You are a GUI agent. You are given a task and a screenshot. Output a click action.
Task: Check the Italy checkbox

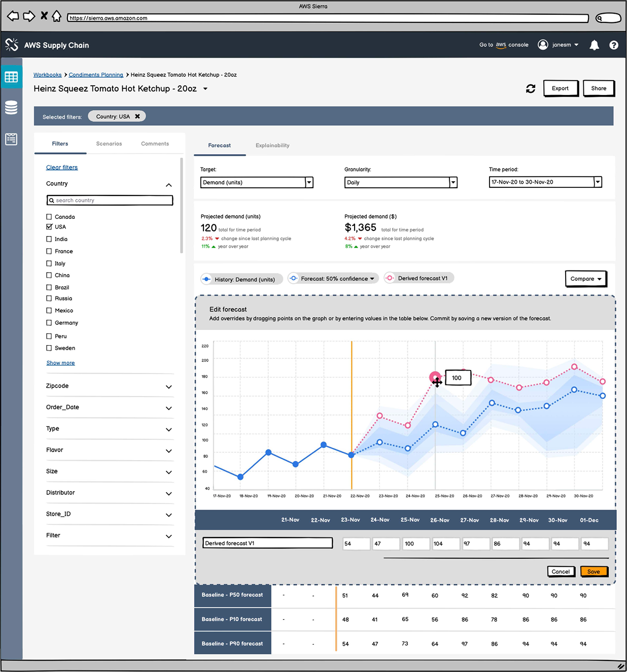point(49,263)
